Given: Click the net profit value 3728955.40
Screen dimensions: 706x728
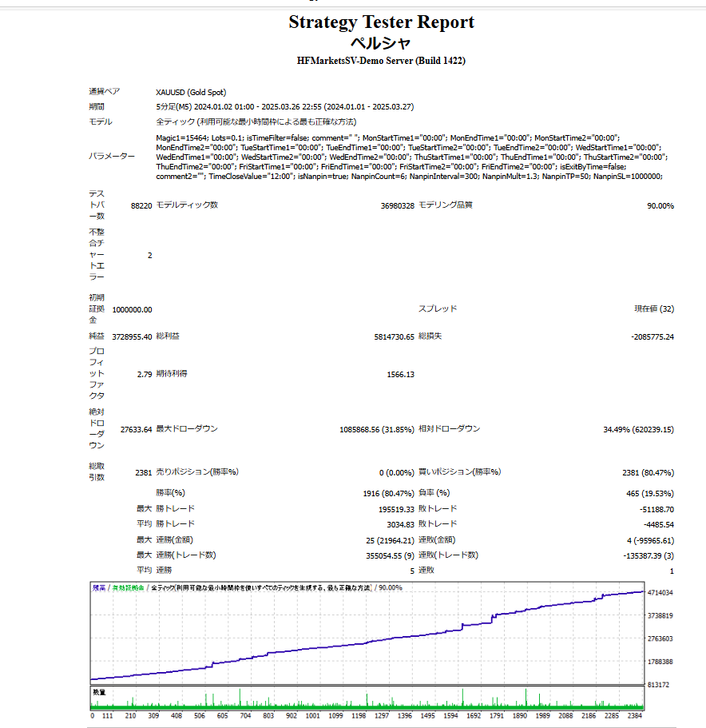Looking at the screenshot, I should pyautogui.click(x=133, y=336).
